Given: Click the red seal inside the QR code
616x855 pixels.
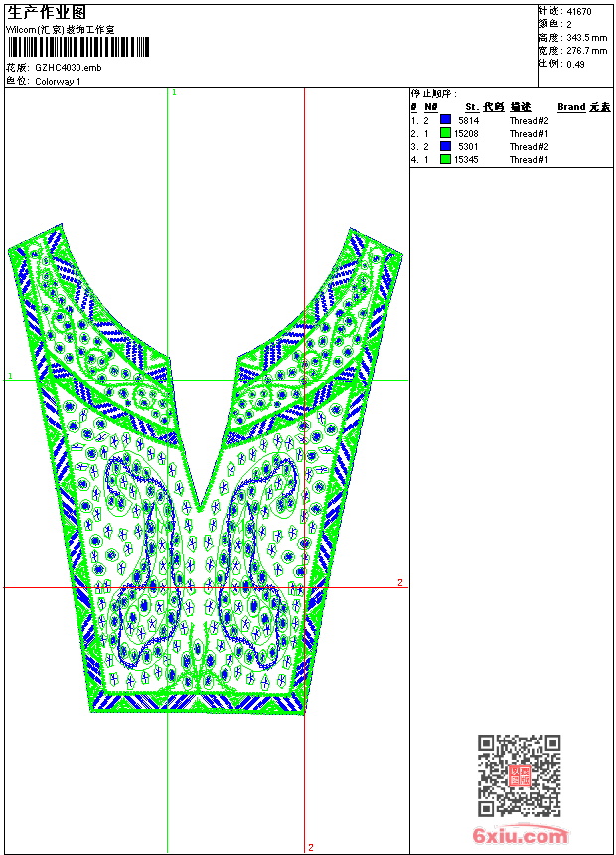Looking at the screenshot, I should coord(520,775).
